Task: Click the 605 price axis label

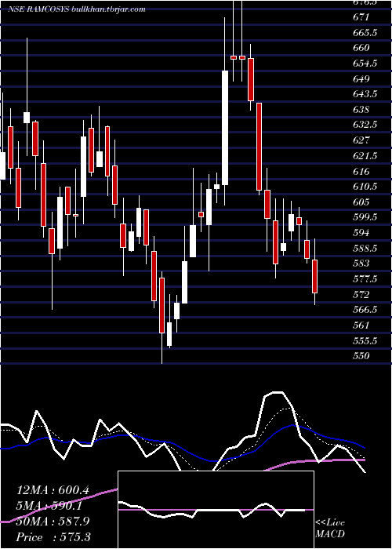Action: tap(361, 202)
